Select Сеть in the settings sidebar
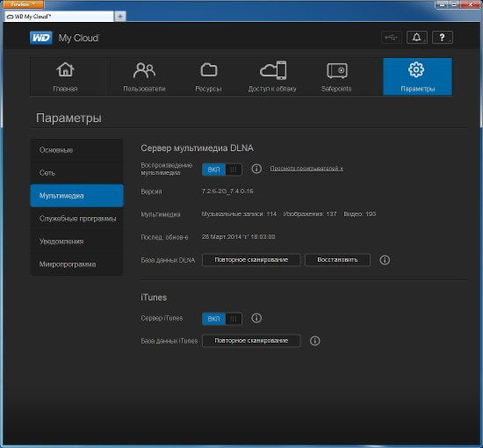Screen dimensions: 483x448 tap(76, 173)
